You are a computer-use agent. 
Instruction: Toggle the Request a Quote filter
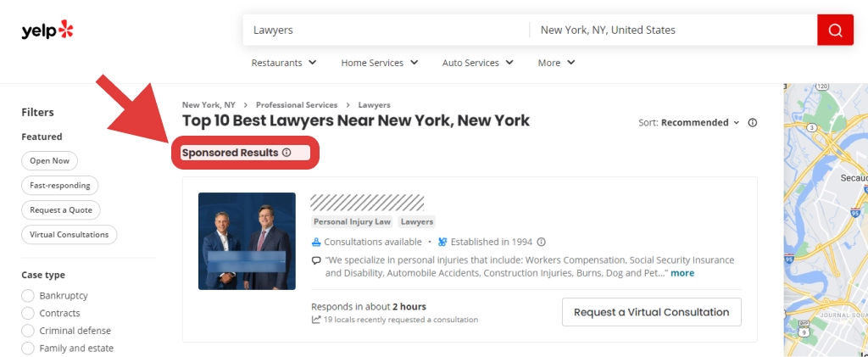tap(61, 209)
